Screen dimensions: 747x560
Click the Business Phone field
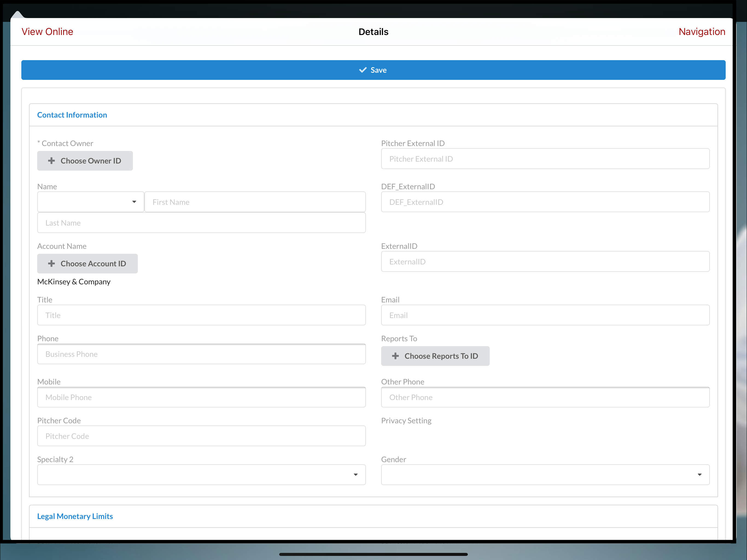pyautogui.click(x=201, y=354)
